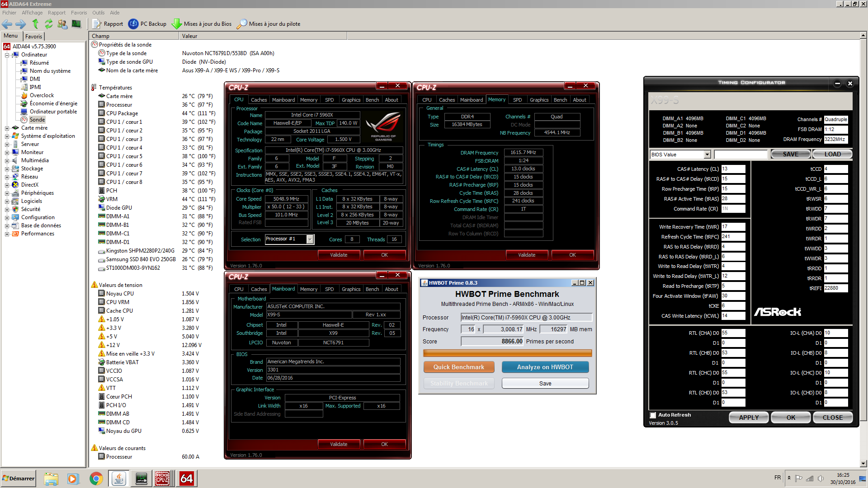Screen dimensions: 868x488
Task: Click the green up arrow toolbar icon
Action: pyautogui.click(x=35, y=24)
